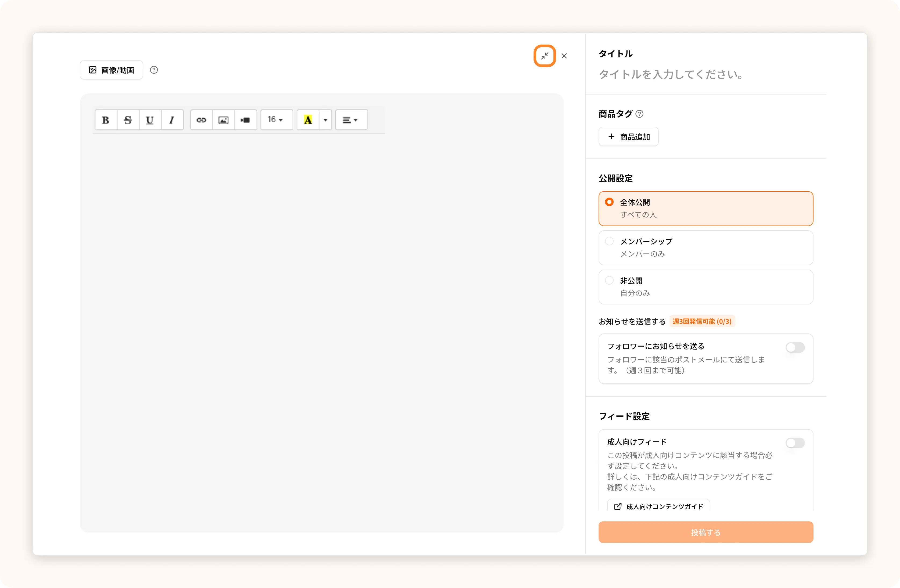
Task: Open the text color dropdown arrow
Action: point(325,120)
